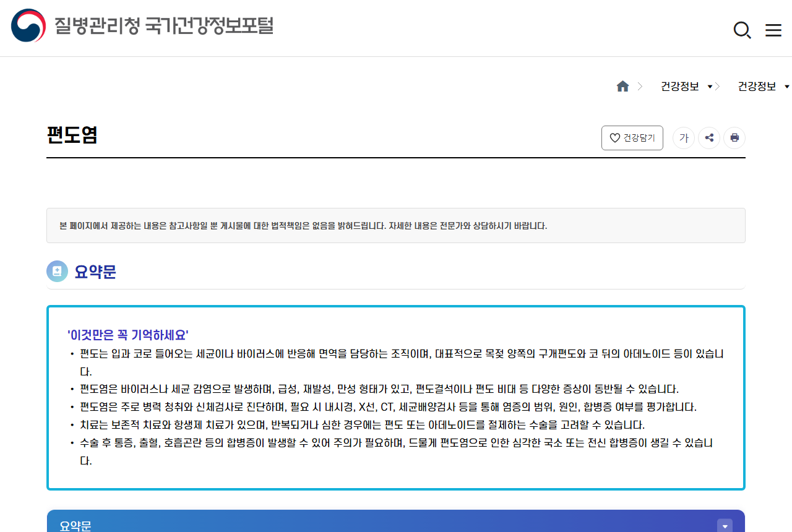Open the hamburger main menu
792x532 pixels.
tap(773, 30)
